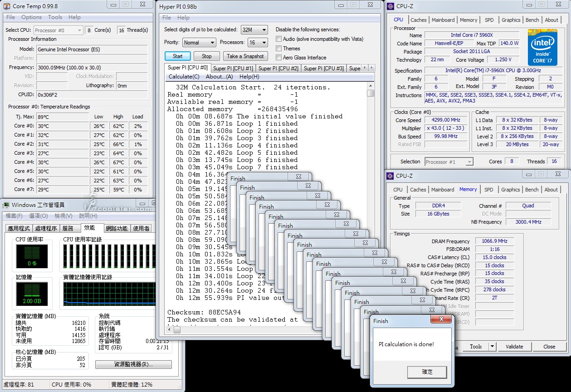Click the horizontal scrollbar thumb in Hyper PI log
The width and height of the screenshot is (571, 392).
point(177,330)
